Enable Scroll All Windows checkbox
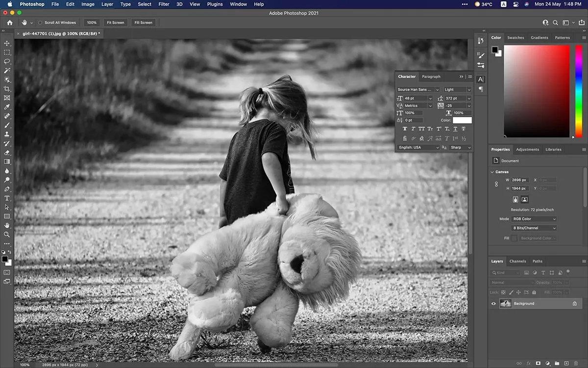The width and height of the screenshot is (588, 368). point(40,23)
